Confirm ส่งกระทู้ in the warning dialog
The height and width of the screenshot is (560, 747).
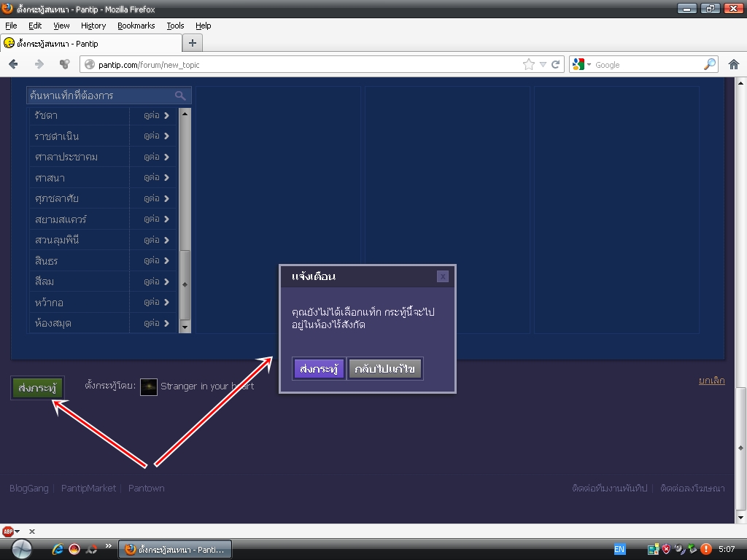point(319,369)
